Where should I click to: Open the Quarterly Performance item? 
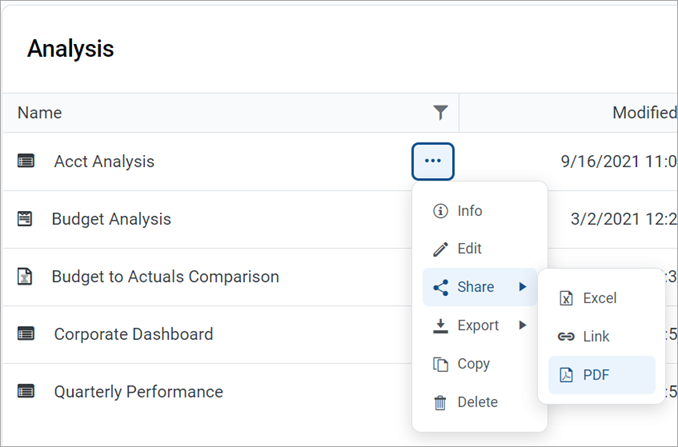click(138, 392)
